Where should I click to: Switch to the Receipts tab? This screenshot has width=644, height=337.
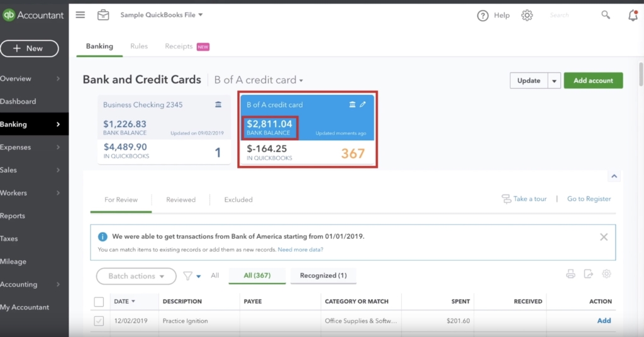click(x=179, y=47)
